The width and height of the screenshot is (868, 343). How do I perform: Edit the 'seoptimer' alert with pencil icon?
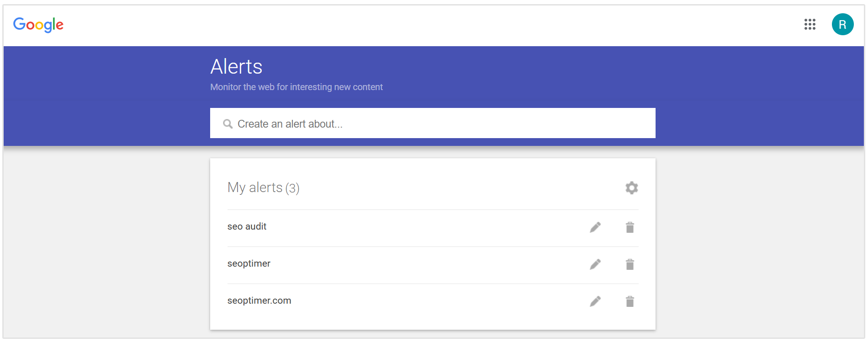pyautogui.click(x=595, y=264)
